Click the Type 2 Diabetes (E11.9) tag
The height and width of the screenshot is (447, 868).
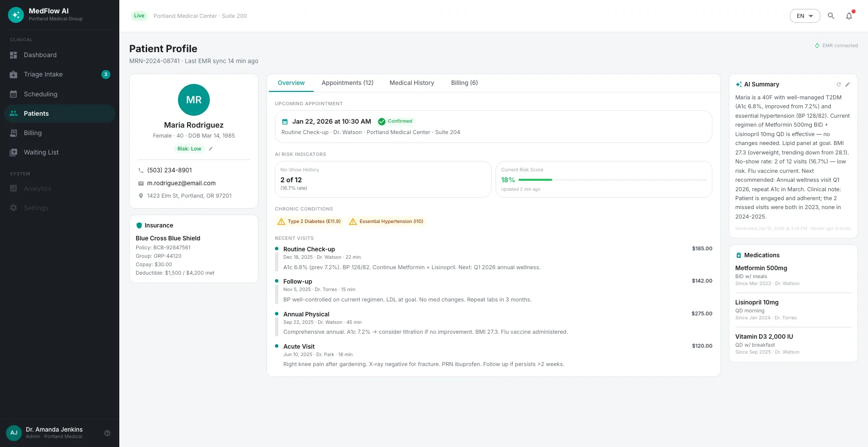pyautogui.click(x=309, y=222)
